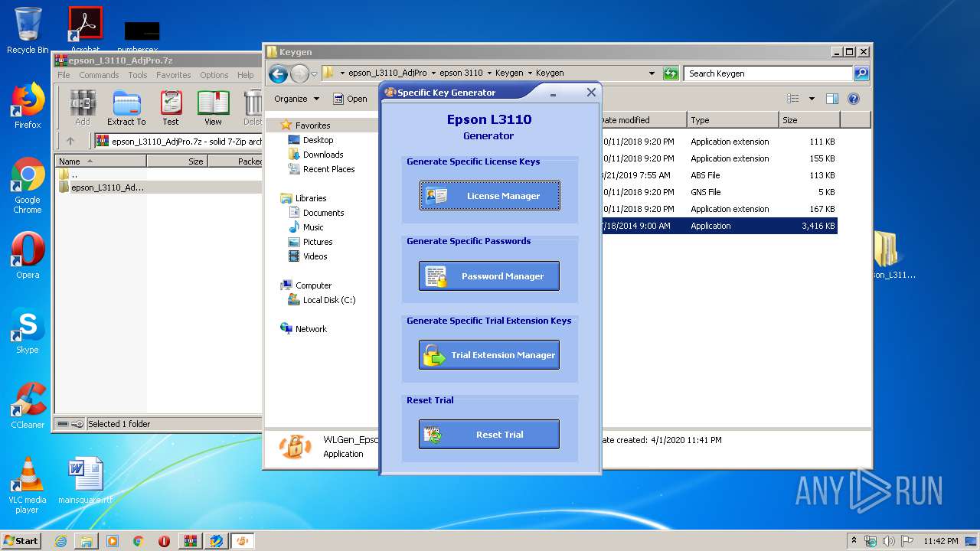Image resolution: width=980 pixels, height=551 pixels.
Task: Open the License Manager
Action: tap(489, 195)
